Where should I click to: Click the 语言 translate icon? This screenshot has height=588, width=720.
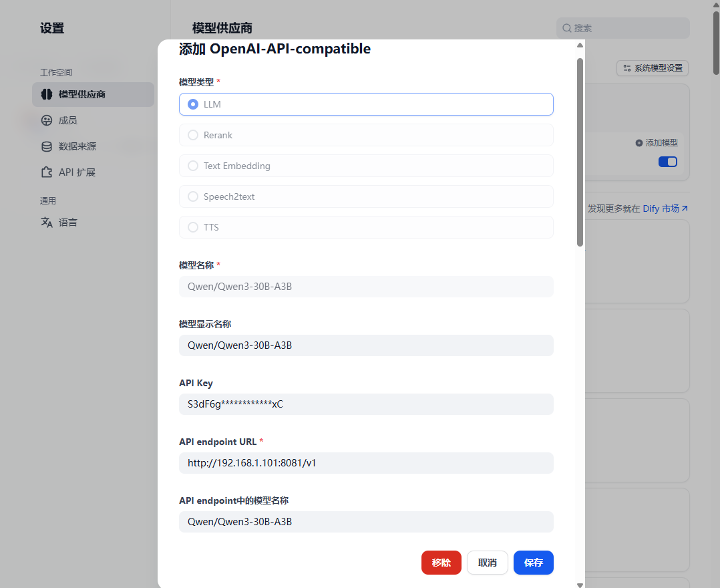coord(47,223)
